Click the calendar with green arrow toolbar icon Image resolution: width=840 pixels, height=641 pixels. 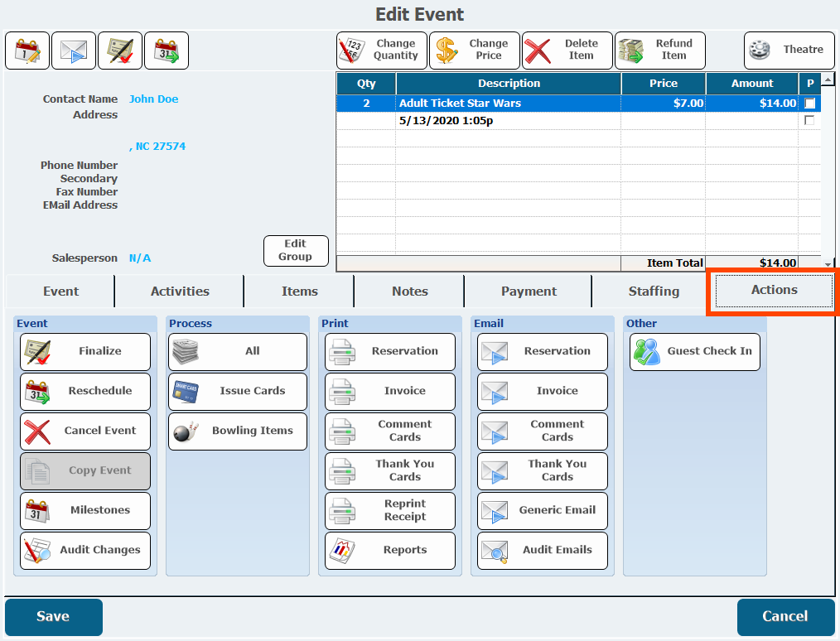click(x=167, y=51)
